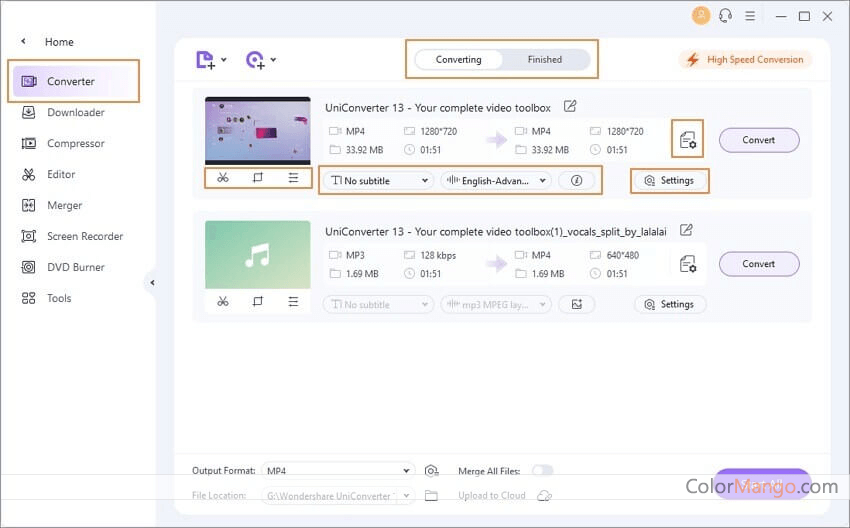Open Screen Recorder from sidebar
The width and height of the screenshot is (850, 528).
[85, 236]
